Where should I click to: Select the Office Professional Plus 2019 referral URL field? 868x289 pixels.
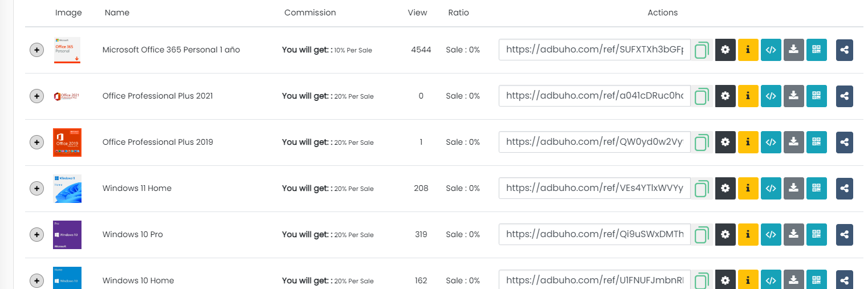[594, 142]
